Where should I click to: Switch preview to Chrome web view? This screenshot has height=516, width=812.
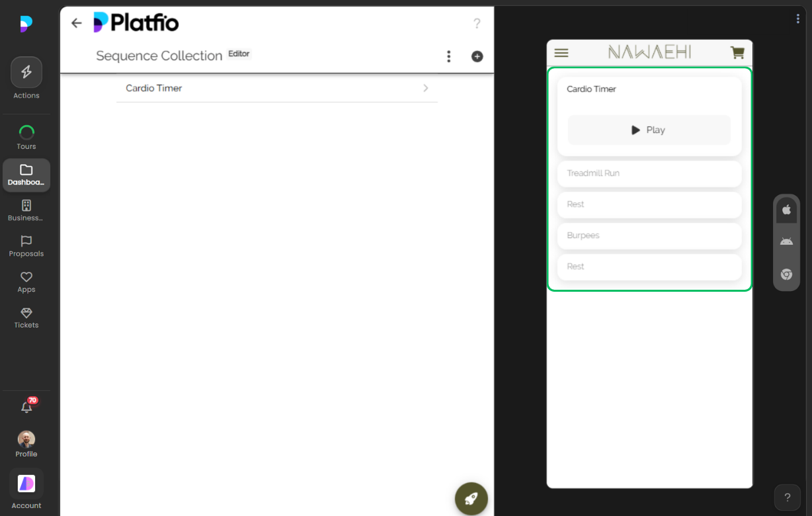pos(786,274)
